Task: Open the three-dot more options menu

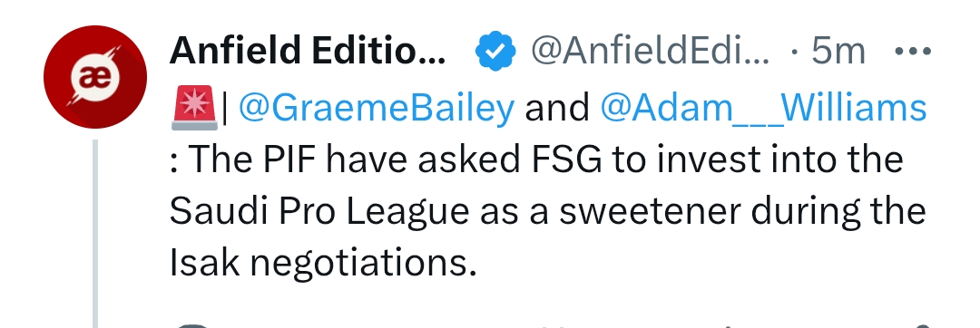Action: pyautogui.click(x=913, y=51)
